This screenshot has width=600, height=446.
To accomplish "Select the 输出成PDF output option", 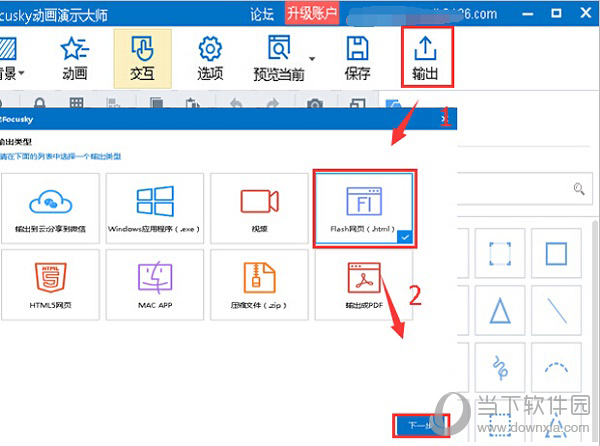I will pos(364,287).
